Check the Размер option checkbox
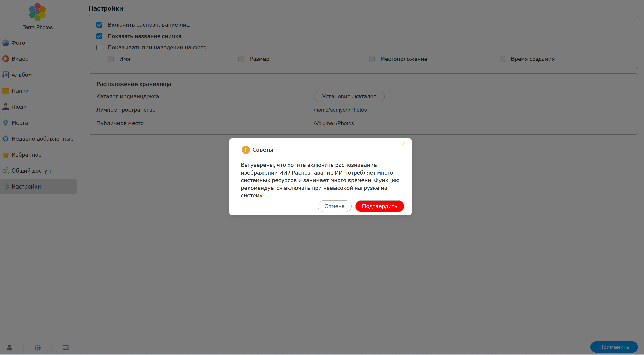Screen dimensions: 644x355 pos(241,59)
